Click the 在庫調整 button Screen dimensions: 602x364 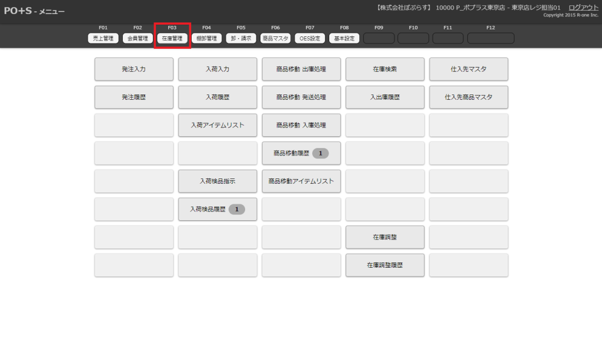[385, 238]
